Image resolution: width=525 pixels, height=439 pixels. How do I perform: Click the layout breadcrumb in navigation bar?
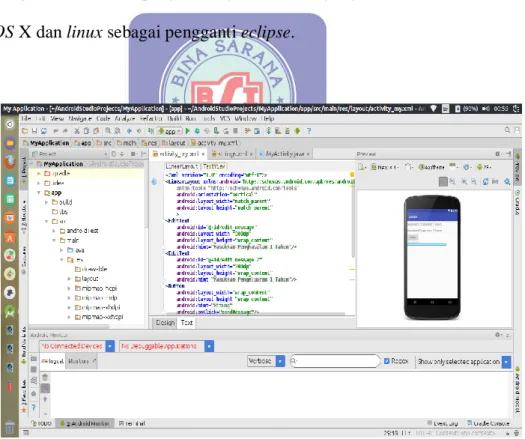pos(174,143)
